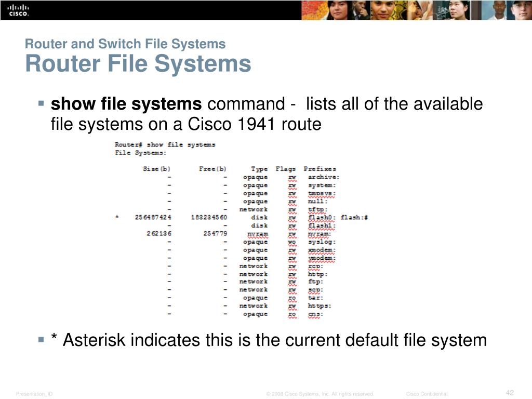Click the 'wo' flag in syslog row
532x399 pixels.
click(x=292, y=242)
